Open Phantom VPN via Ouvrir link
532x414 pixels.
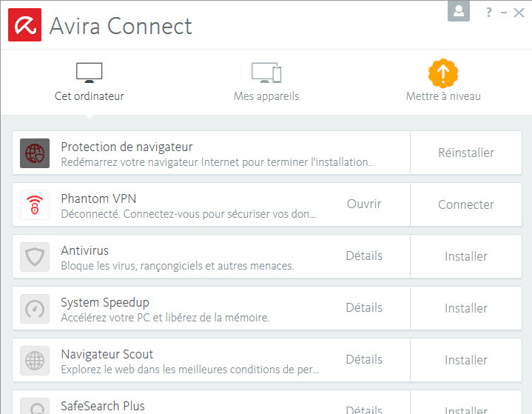(x=364, y=204)
